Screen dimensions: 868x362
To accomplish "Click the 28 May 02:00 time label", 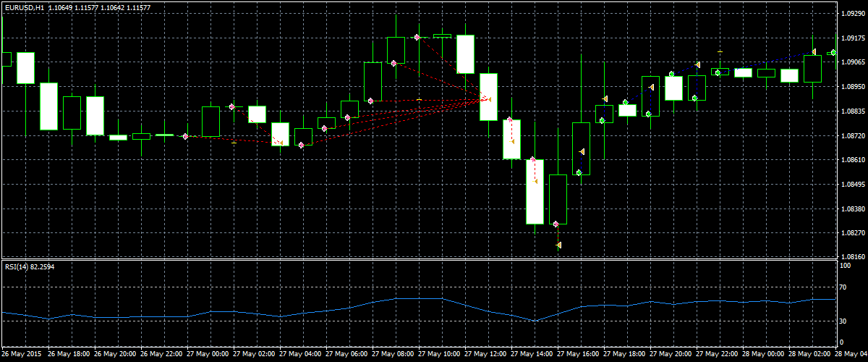I will 811,355.
